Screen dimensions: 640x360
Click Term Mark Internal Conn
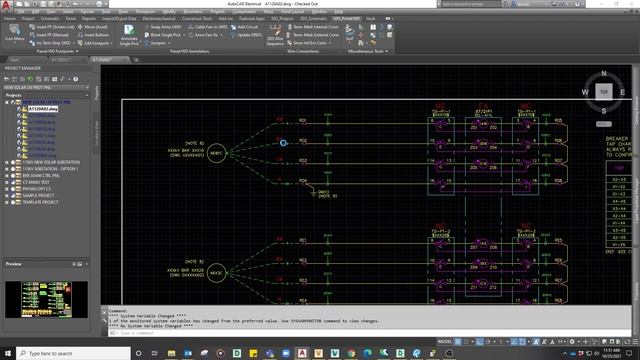point(313,27)
